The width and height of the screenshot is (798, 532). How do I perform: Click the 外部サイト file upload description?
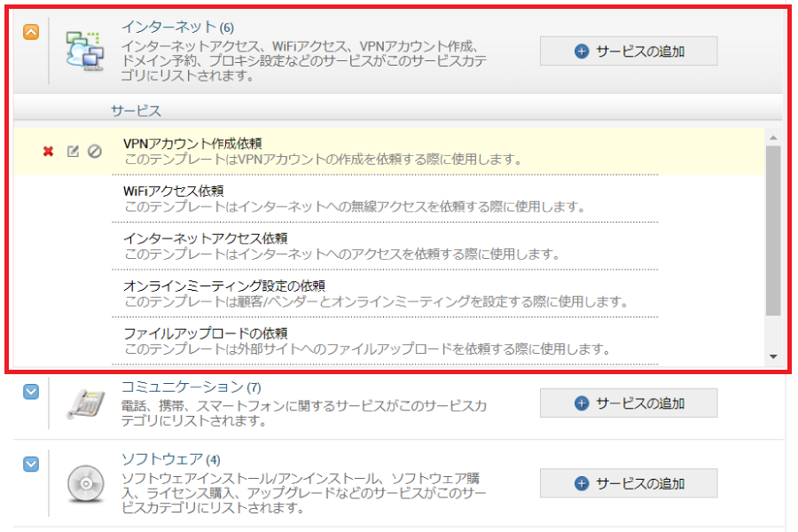coord(367,348)
